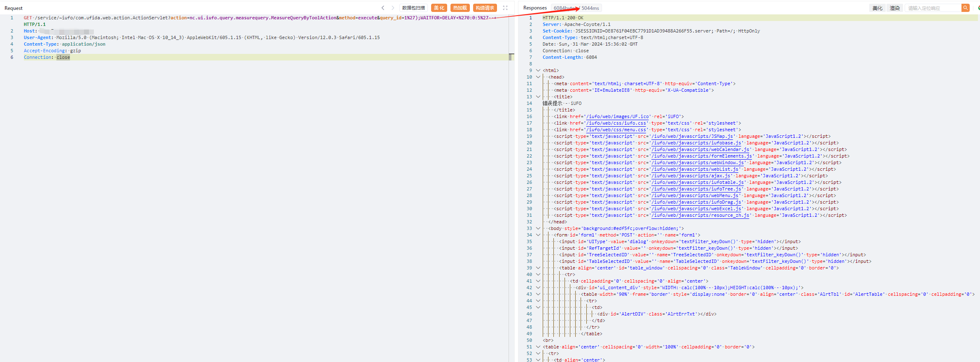The height and width of the screenshot is (362, 980).
Task: Click the User-Agent header in Request
Action: point(202,37)
